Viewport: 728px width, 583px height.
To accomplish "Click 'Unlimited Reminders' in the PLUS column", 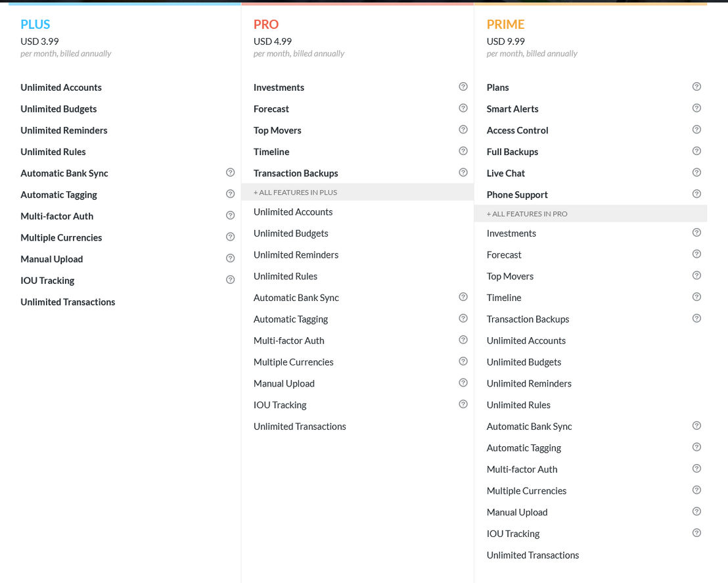I will [x=64, y=131].
